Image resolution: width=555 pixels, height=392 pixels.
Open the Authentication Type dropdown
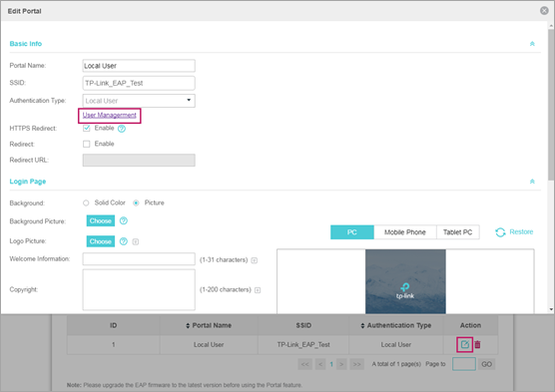[139, 101]
